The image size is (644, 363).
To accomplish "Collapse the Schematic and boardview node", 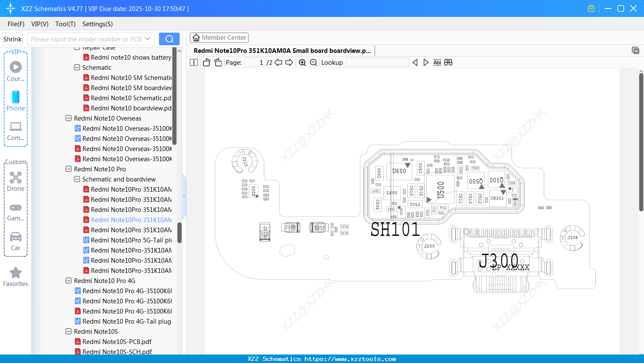I will pyautogui.click(x=77, y=179).
